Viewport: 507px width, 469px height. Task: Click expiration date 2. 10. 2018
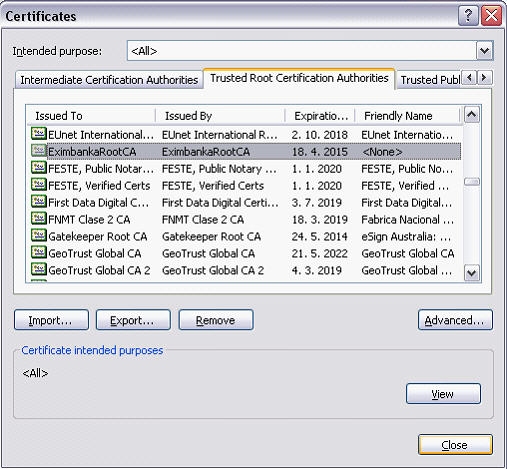[x=320, y=135]
